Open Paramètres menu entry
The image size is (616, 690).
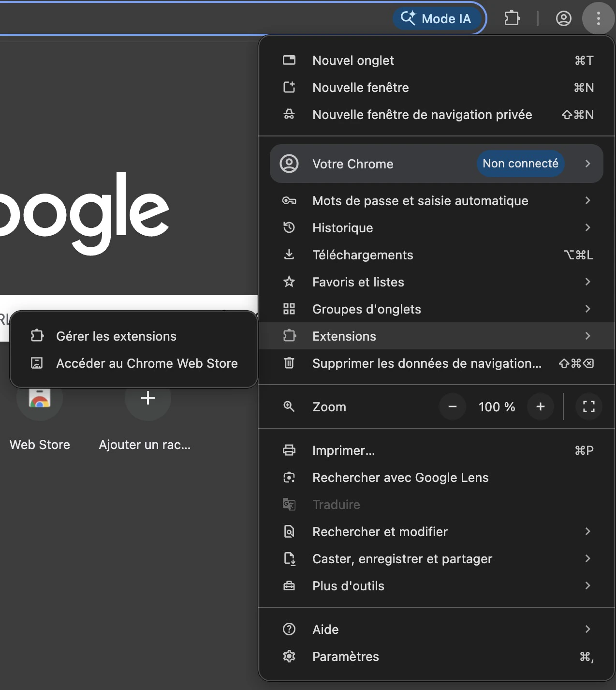point(437,656)
